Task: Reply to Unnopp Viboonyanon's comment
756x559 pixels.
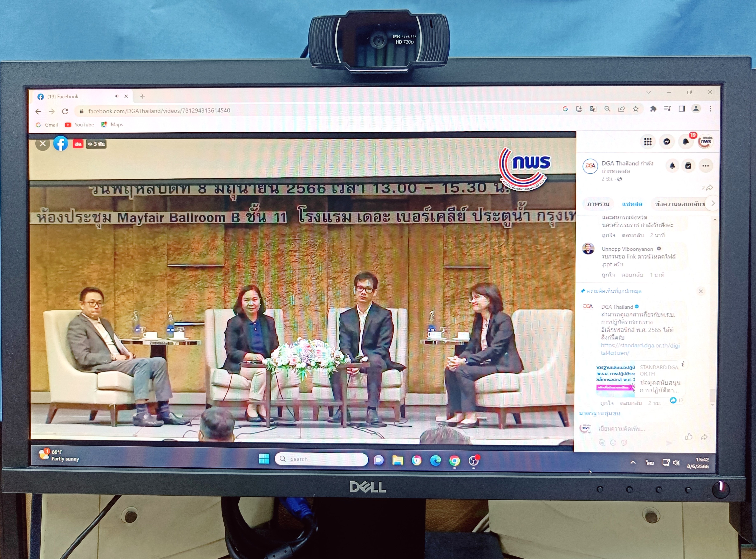Action: pos(632,275)
